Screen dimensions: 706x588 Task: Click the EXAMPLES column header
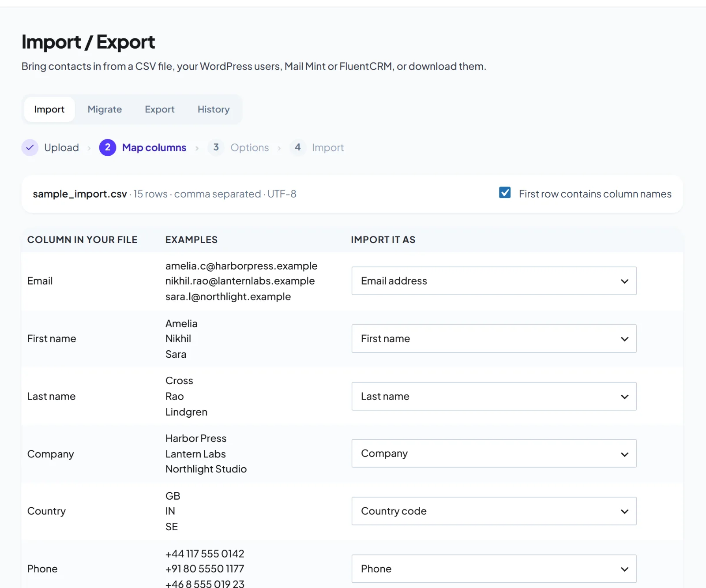192,240
